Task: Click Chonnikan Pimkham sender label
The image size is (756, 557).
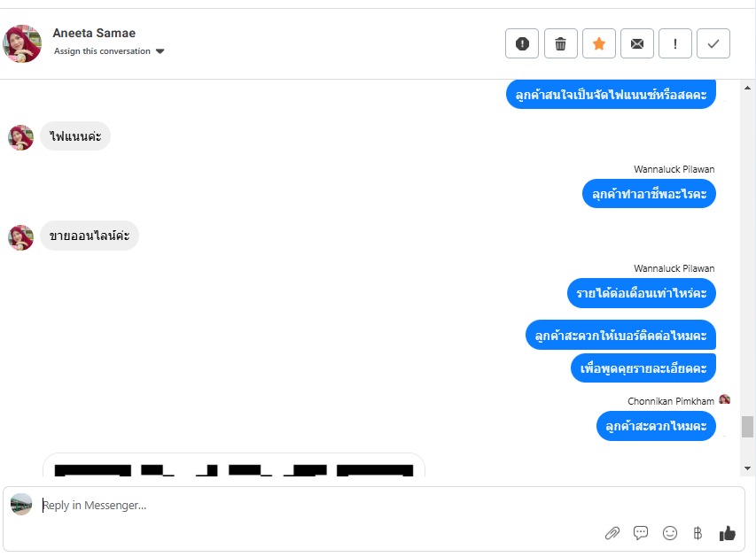Action: [671, 401]
